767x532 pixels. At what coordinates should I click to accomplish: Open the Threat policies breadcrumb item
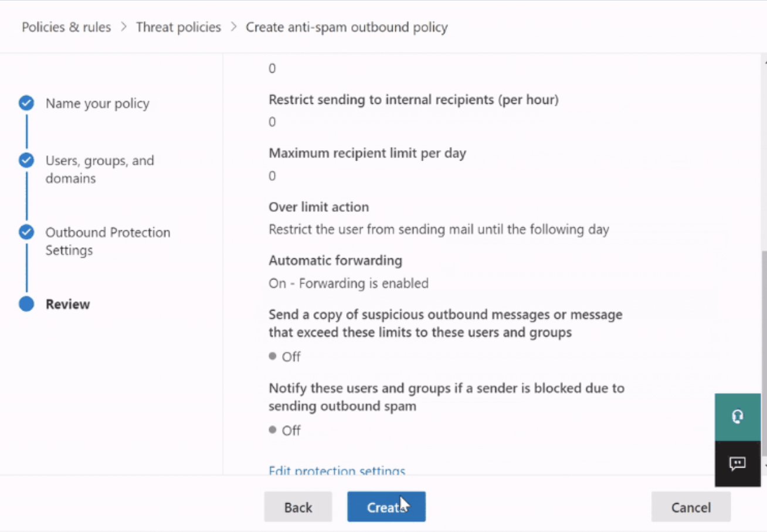click(178, 26)
